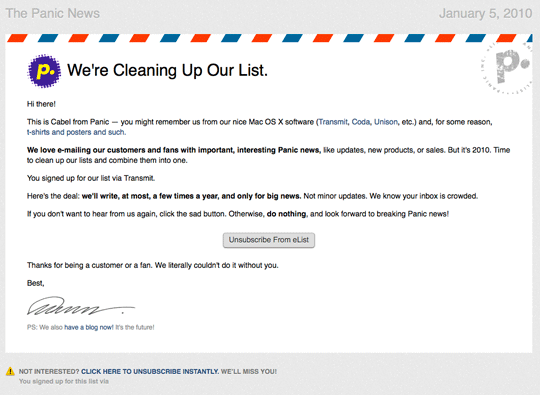Open the Unison link
The width and height of the screenshot is (540, 395).
pyautogui.click(x=386, y=122)
